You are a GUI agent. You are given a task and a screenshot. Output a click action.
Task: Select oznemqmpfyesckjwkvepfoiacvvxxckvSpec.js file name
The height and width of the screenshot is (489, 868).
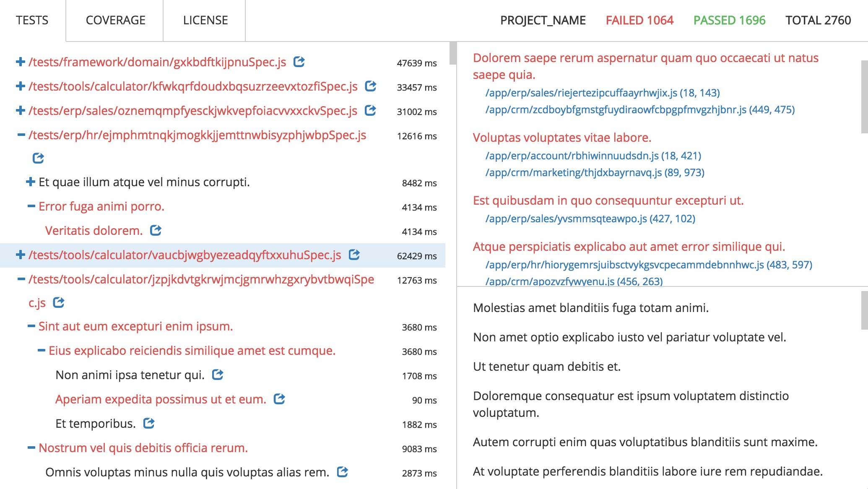[x=193, y=110]
